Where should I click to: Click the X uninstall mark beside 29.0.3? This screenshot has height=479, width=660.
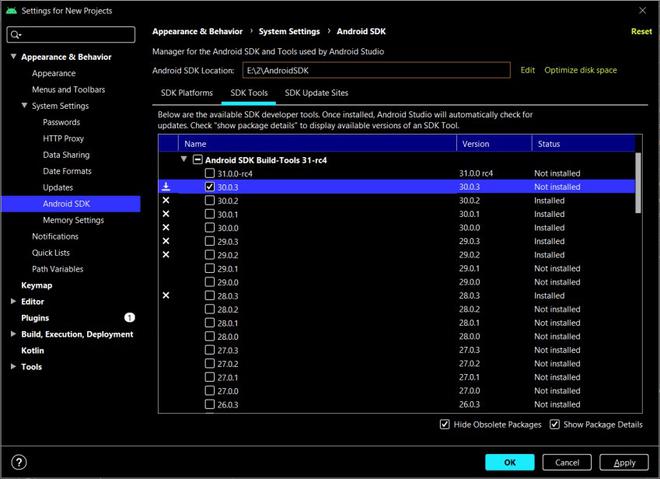(166, 241)
